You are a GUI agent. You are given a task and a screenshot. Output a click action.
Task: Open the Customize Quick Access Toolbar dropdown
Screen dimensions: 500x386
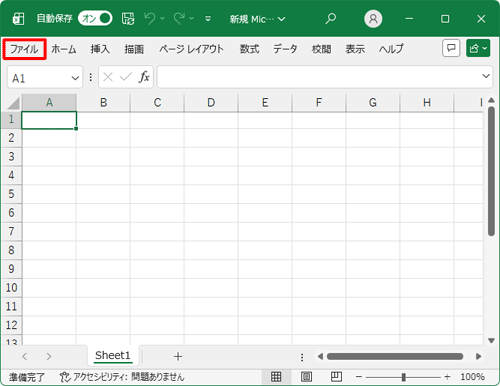pos(208,19)
